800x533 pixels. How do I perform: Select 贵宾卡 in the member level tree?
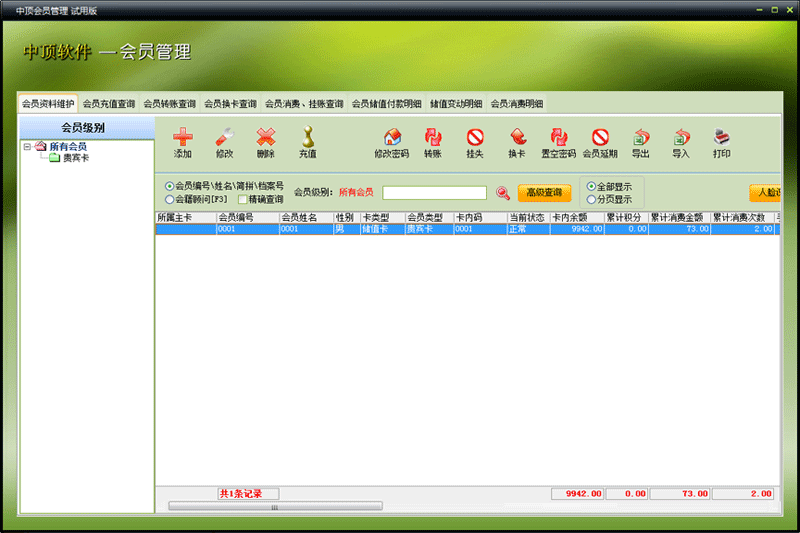click(76, 158)
